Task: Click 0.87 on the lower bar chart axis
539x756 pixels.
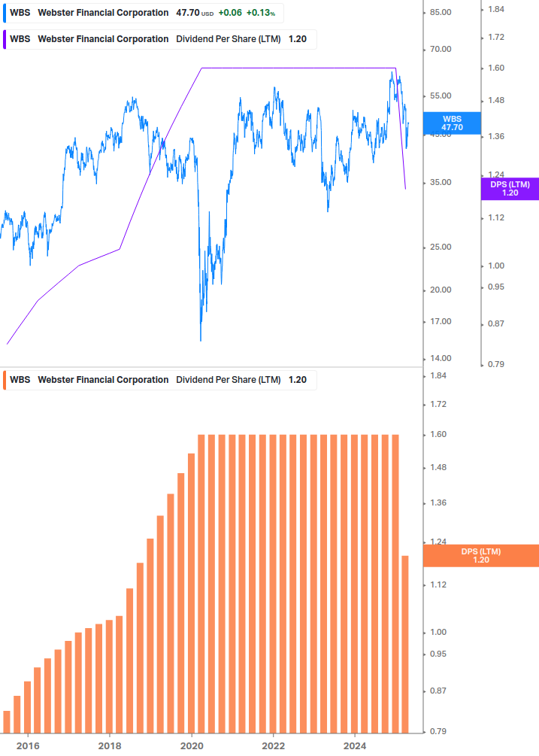Action: [x=438, y=691]
